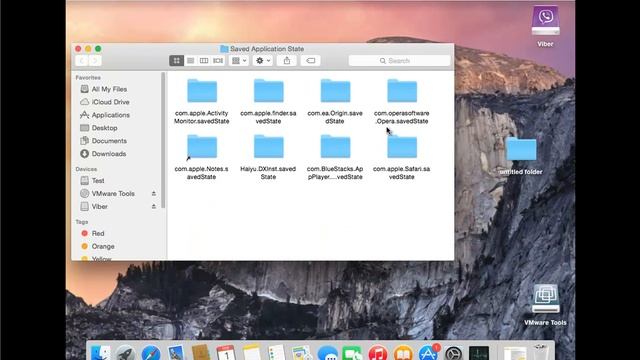The image size is (640, 360).
Task: Open Notes from the Dock
Action: pos(251,353)
